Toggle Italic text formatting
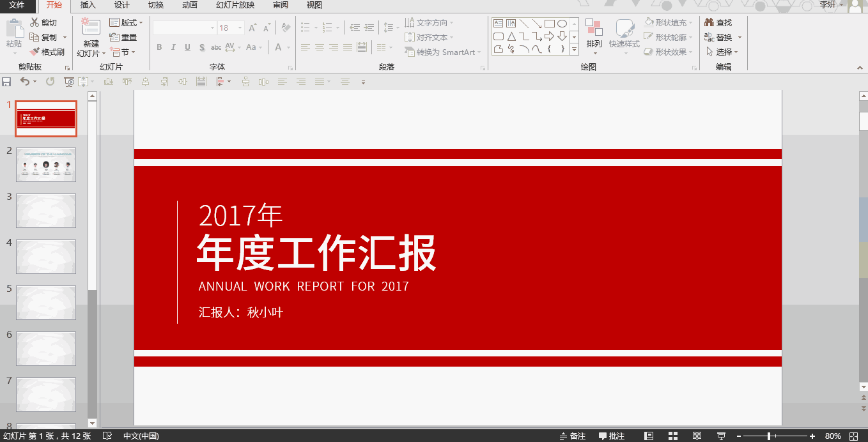The height and width of the screenshot is (442, 868). click(173, 47)
